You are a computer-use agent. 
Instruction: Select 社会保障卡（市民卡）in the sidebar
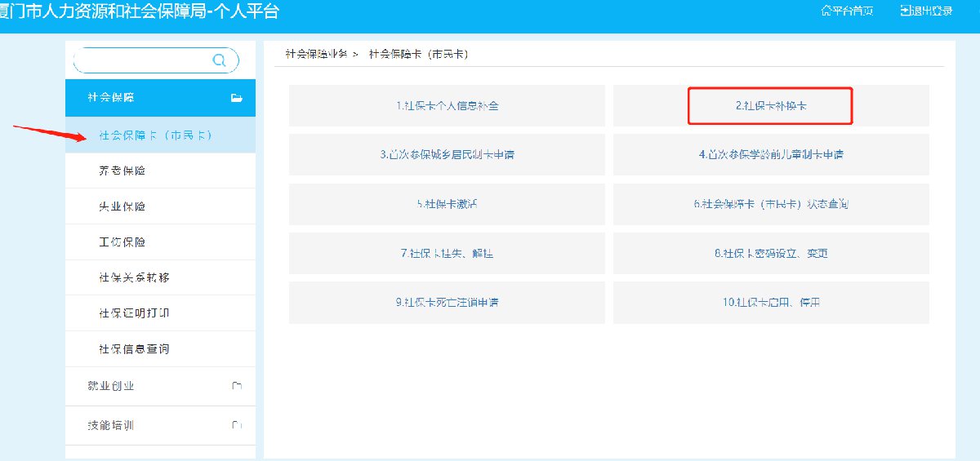pos(155,135)
